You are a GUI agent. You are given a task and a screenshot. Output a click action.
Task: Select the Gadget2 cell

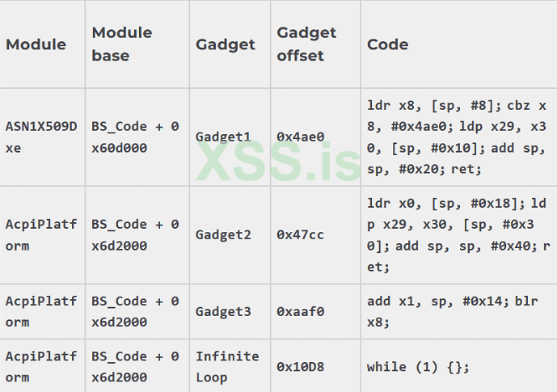click(x=223, y=235)
